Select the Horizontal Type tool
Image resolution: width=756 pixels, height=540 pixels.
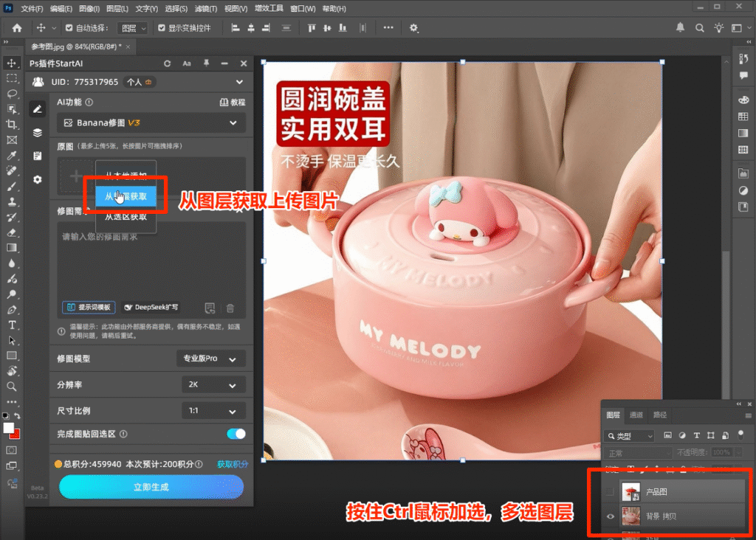click(12, 325)
